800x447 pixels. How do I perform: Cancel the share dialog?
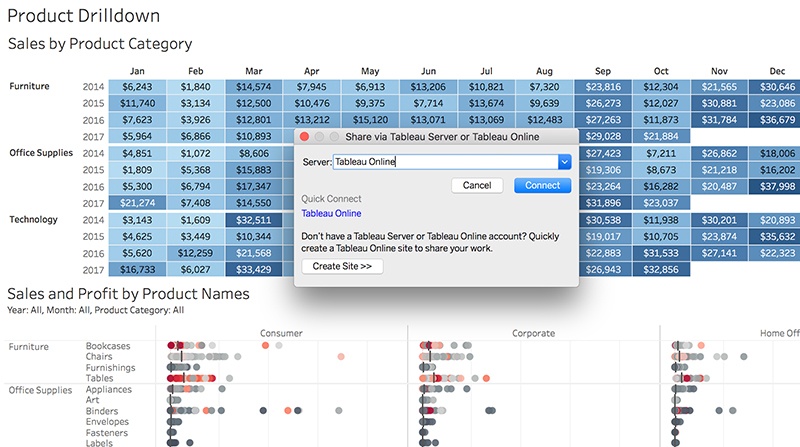click(x=476, y=185)
